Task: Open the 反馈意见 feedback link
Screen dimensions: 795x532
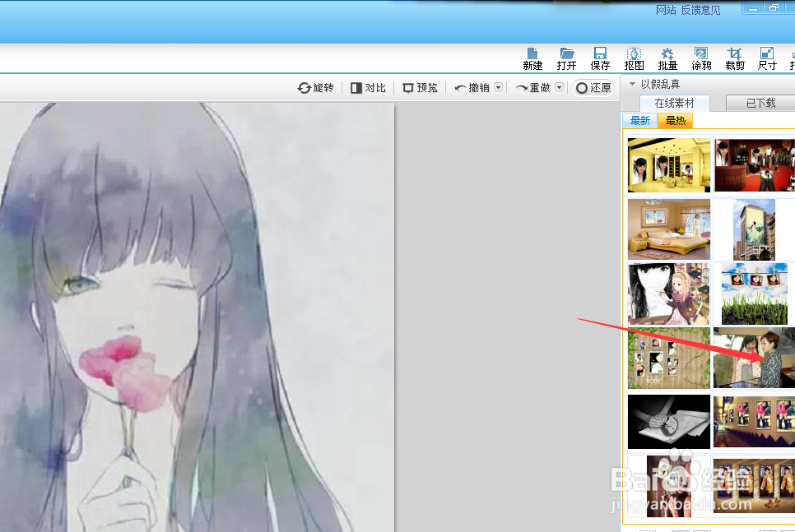Action: pos(700,10)
